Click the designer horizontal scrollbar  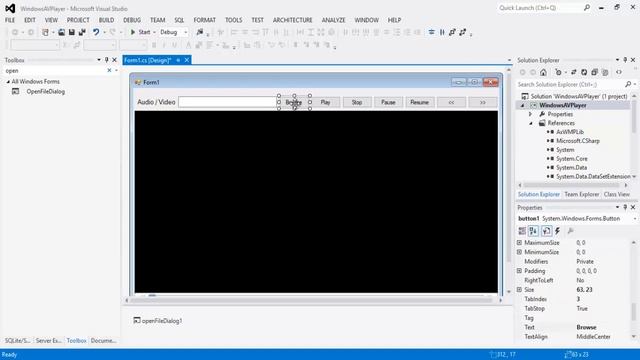pos(313,300)
